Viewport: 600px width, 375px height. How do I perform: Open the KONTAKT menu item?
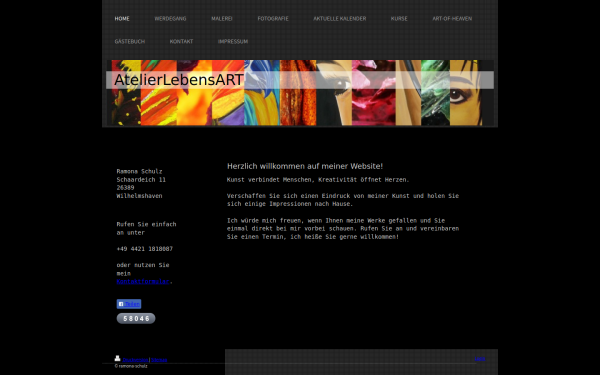(x=181, y=41)
